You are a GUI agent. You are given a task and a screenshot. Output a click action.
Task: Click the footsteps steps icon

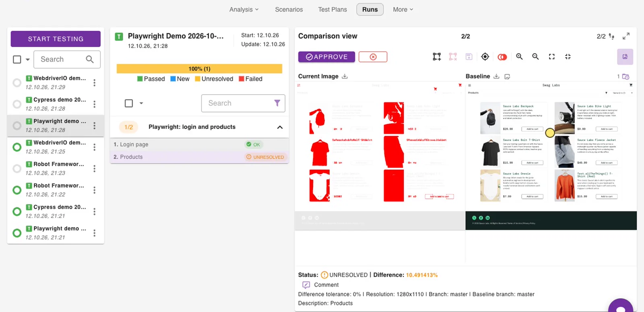click(x=611, y=36)
